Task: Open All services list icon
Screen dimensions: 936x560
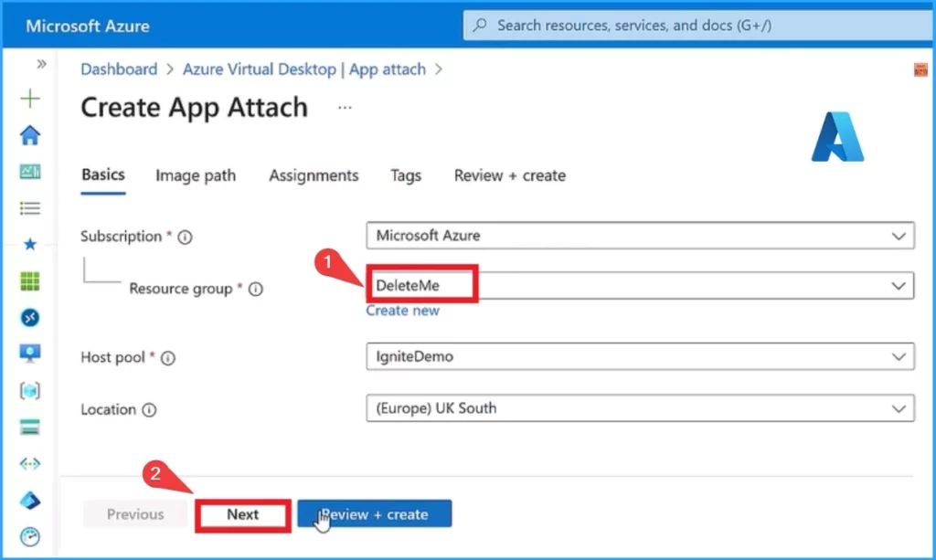Action: click(x=30, y=208)
